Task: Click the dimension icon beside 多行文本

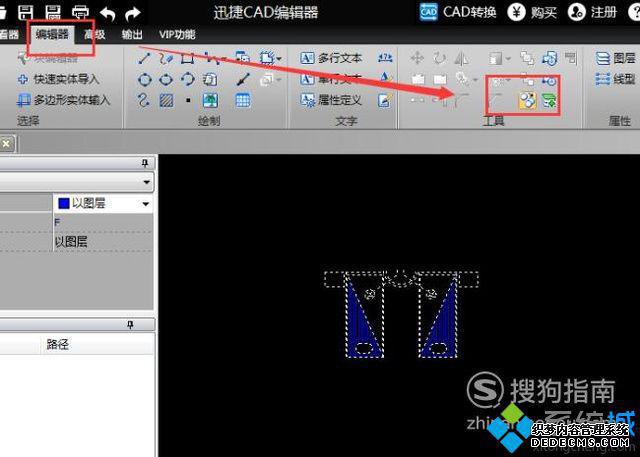Action: [x=385, y=58]
